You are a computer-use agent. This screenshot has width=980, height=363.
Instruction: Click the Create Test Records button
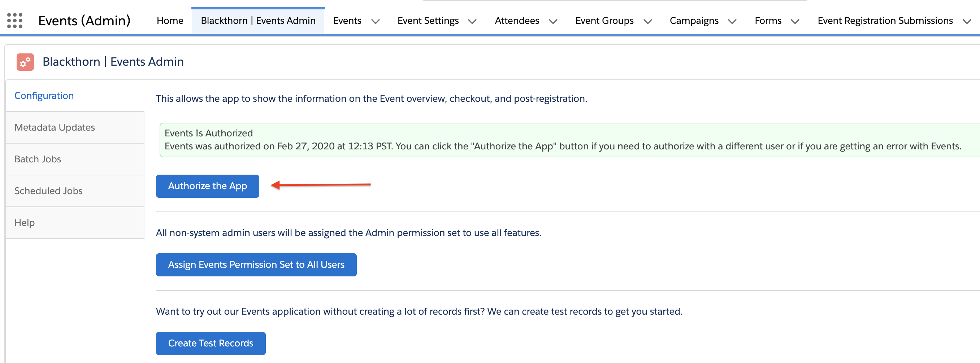(x=211, y=343)
